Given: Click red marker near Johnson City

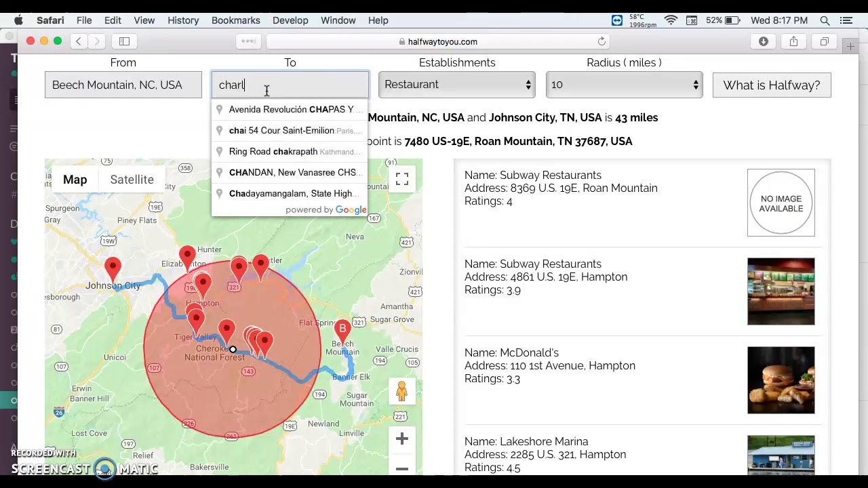Looking at the screenshot, I should click(x=113, y=268).
